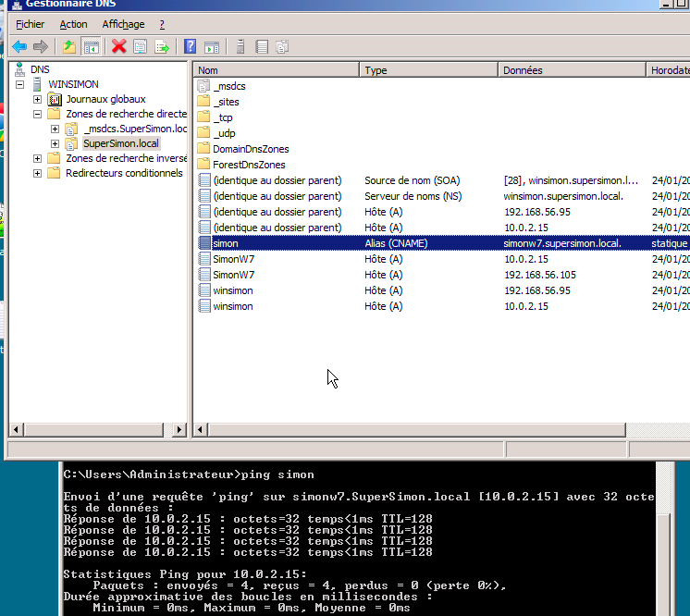This screenshot has width=690, height=616.
Task: Select Redirecteurs conditionnels tree item
Action: 124,173
